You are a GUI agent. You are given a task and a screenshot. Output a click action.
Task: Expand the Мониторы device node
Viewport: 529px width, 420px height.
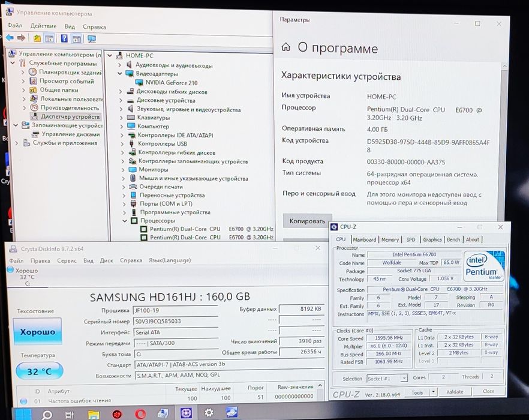coord(123,169)
